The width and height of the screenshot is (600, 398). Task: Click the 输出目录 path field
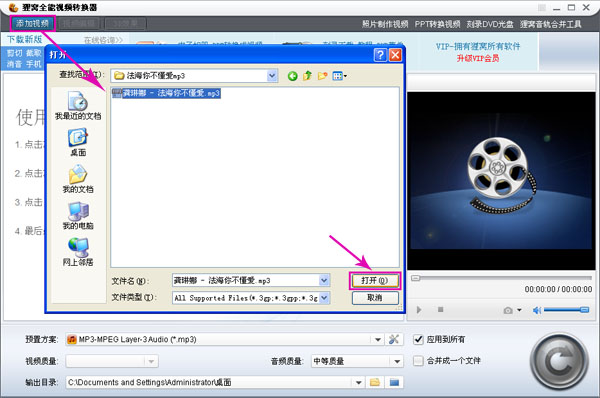click(209, 382)
